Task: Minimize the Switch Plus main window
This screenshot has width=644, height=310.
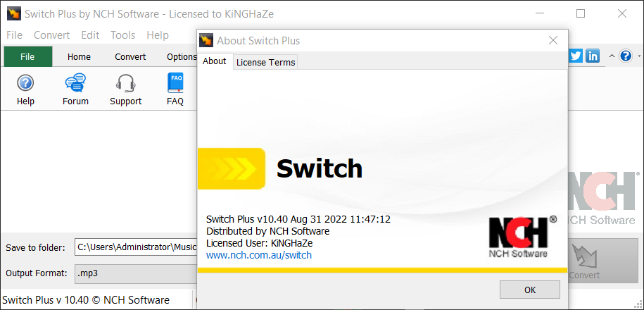Action: point(540,13)
